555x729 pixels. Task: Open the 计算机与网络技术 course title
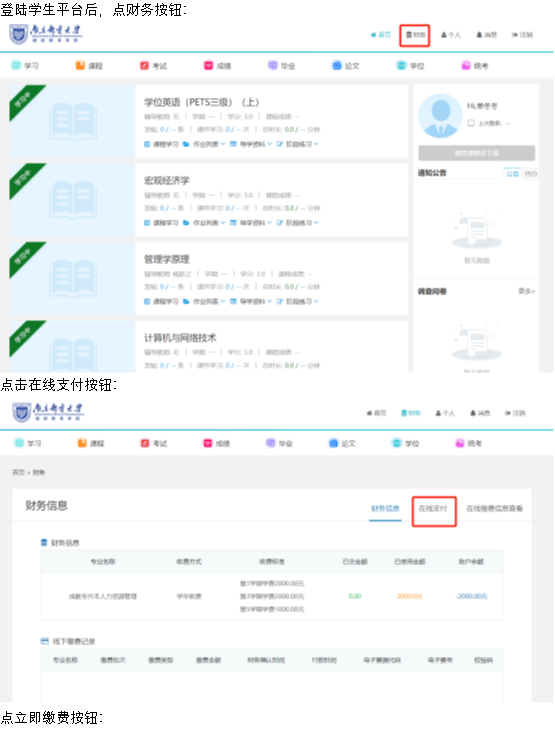[180, 338]
